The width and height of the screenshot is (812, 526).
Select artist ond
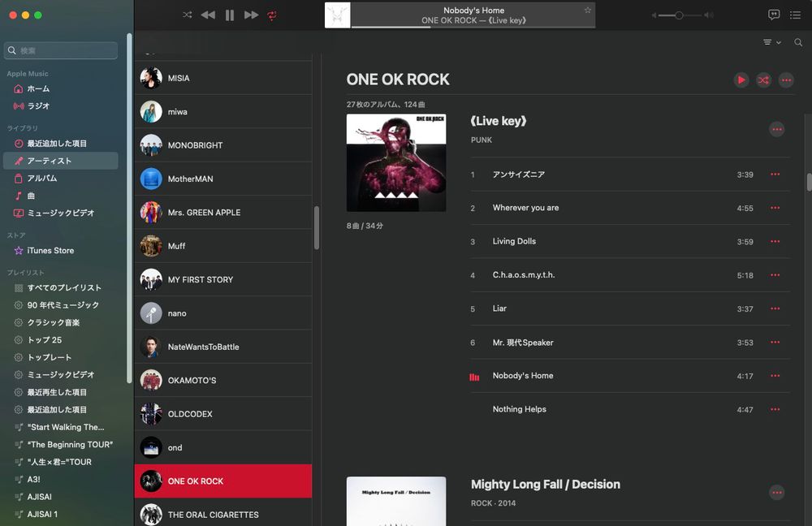pos(223,447)
